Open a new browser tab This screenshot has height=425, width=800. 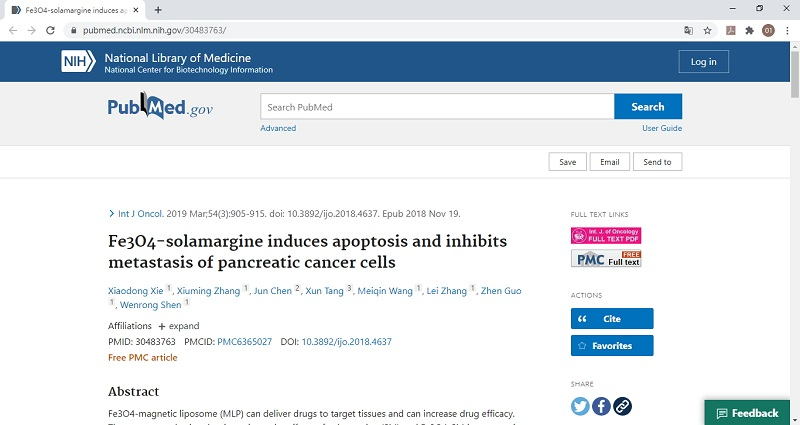point(158,9)
